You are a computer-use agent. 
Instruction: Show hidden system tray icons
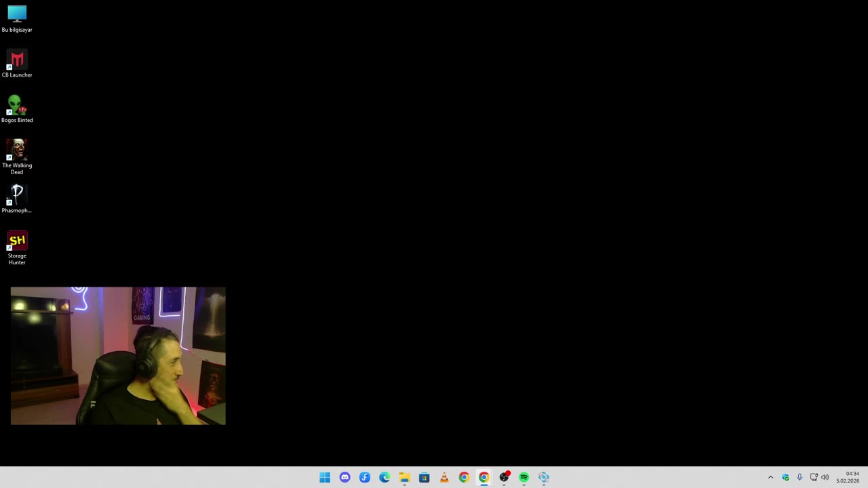pyautogui.click(x=770, y=477)
